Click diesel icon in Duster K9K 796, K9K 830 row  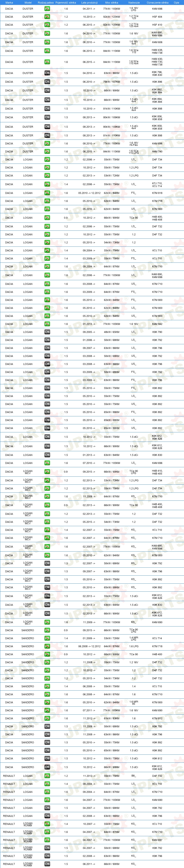(47, 73)
